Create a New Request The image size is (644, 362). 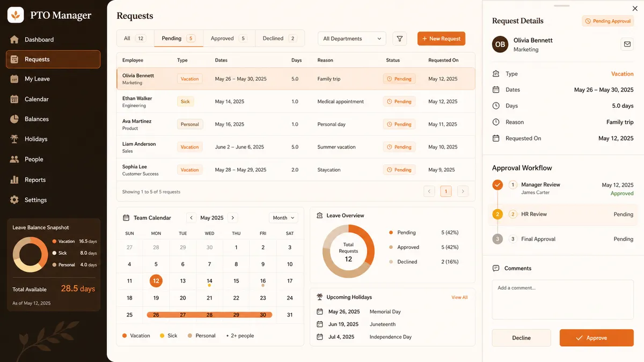click(441, 39)
